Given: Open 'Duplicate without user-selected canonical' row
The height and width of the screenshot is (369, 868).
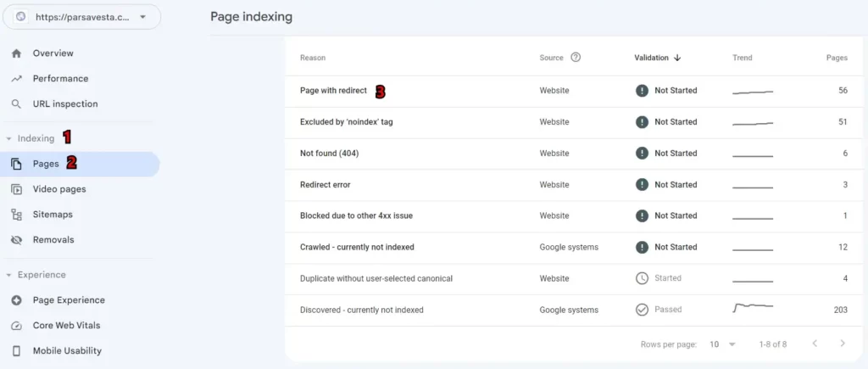Looking at the screenshot, I should coord(574,279).
